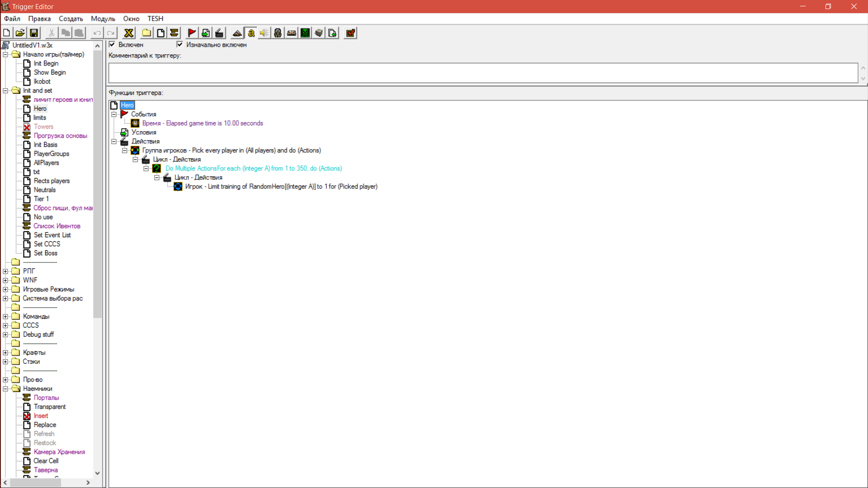The image size is (868, 488).
Task: Open the Campaign Editor icon
Action: point(292,33)
